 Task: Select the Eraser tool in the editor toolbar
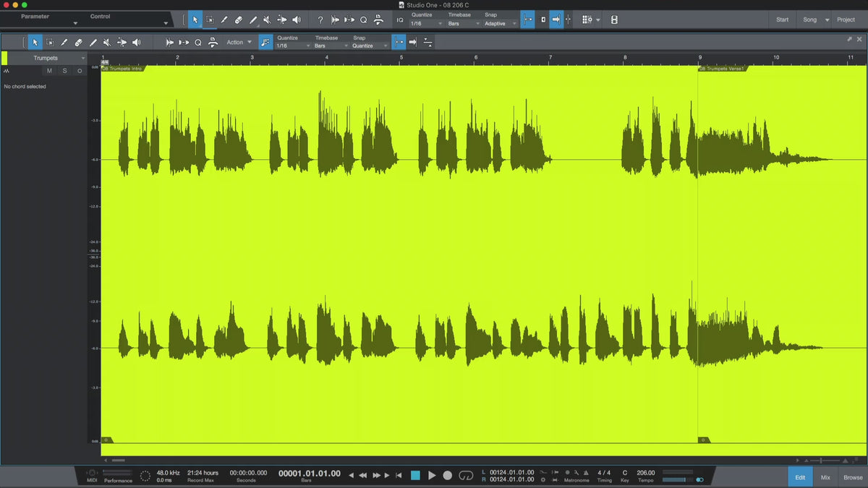tap(78, 43)
